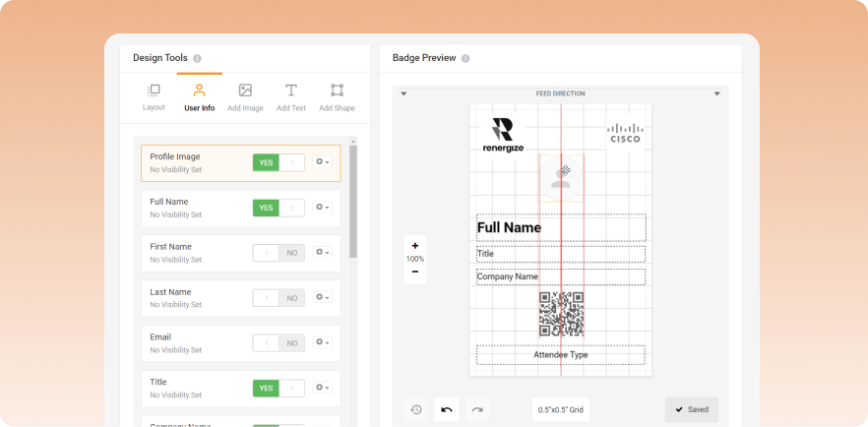Select the Add Shape tool
Screen dimensions: 868x427
coord(337,91)
